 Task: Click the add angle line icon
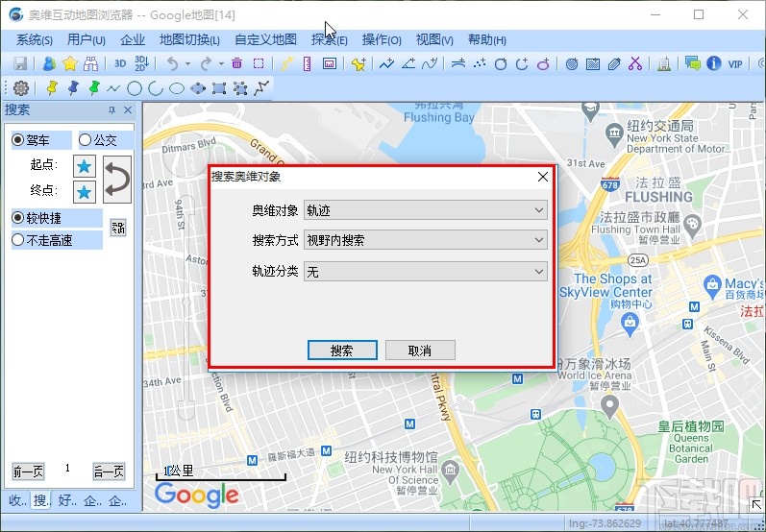click(408, 63)
